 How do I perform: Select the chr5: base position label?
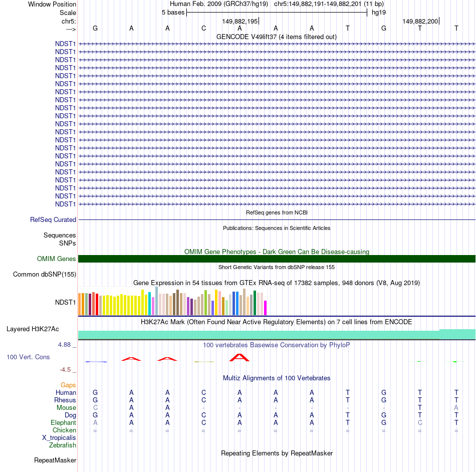pos(69,21)
